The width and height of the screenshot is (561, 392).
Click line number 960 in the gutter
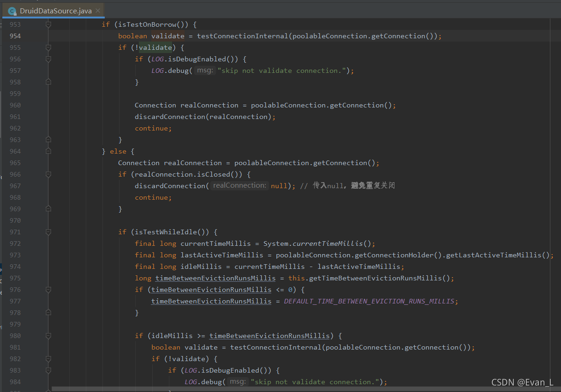coord(15,105)
